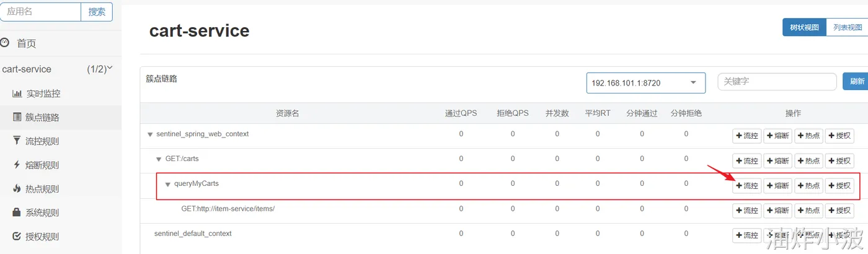Focus the 关键字 keyword input field
Viewport: 868px width, 254px height.
click(x=776, y=81)
